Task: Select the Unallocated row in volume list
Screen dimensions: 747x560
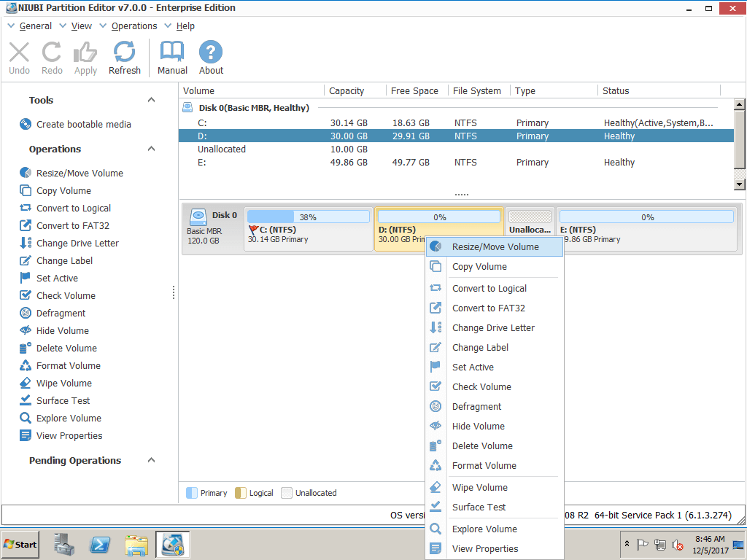Action: 456,149
